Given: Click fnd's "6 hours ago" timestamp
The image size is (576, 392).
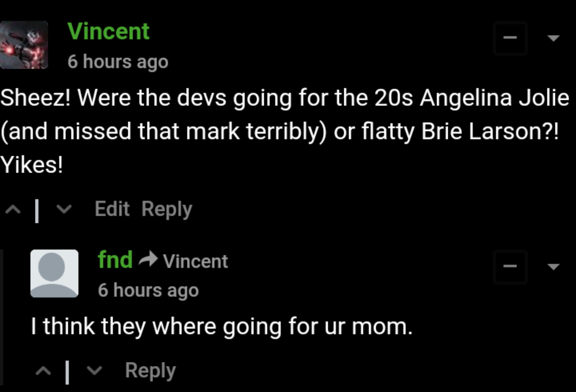Looking at the screenshot, I should (148, 290).
